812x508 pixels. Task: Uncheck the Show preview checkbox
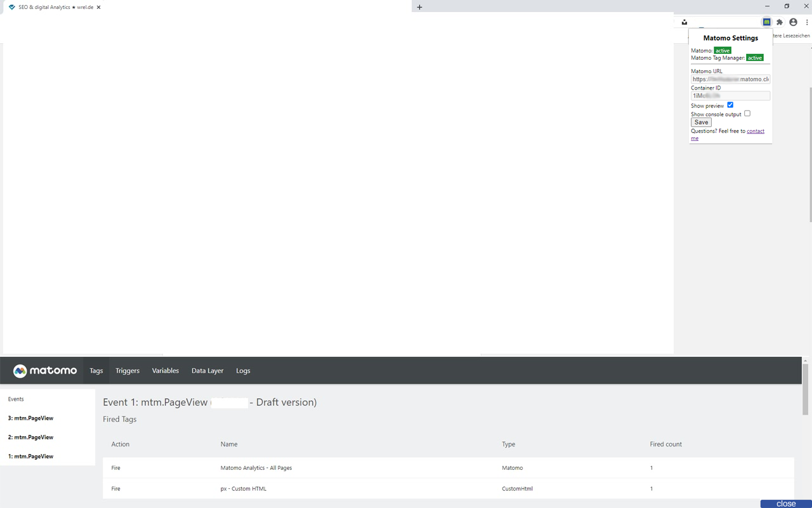(730, 105)
